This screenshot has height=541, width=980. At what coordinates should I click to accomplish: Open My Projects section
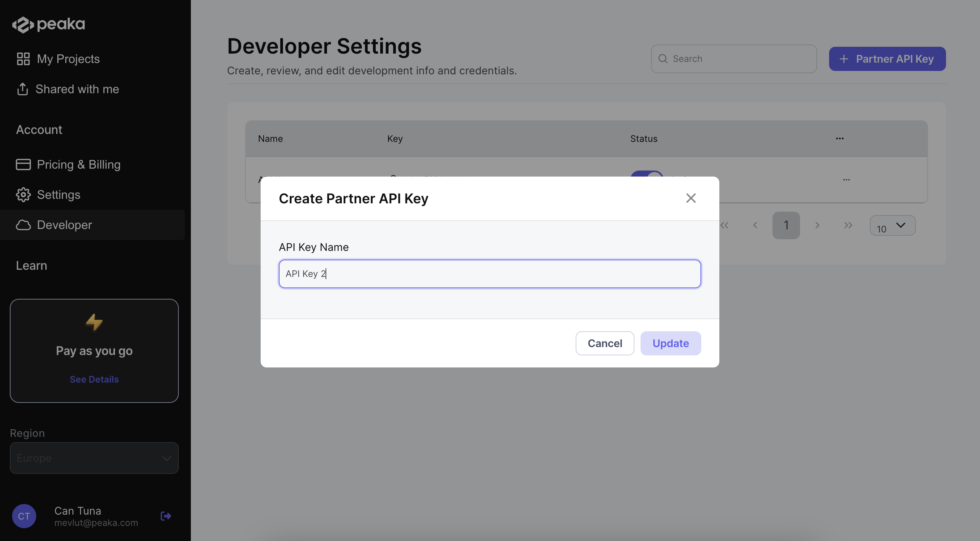68,58
